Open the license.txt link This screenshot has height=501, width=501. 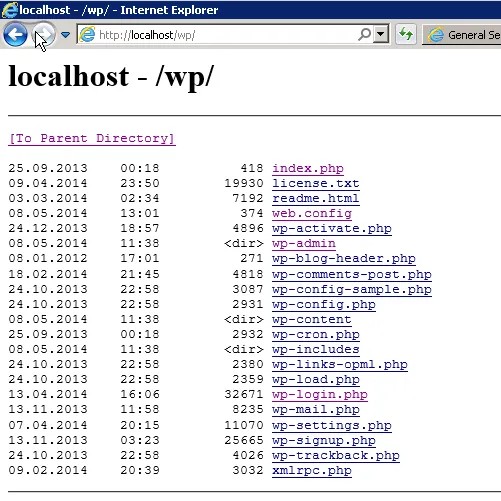tap(315, 183)
